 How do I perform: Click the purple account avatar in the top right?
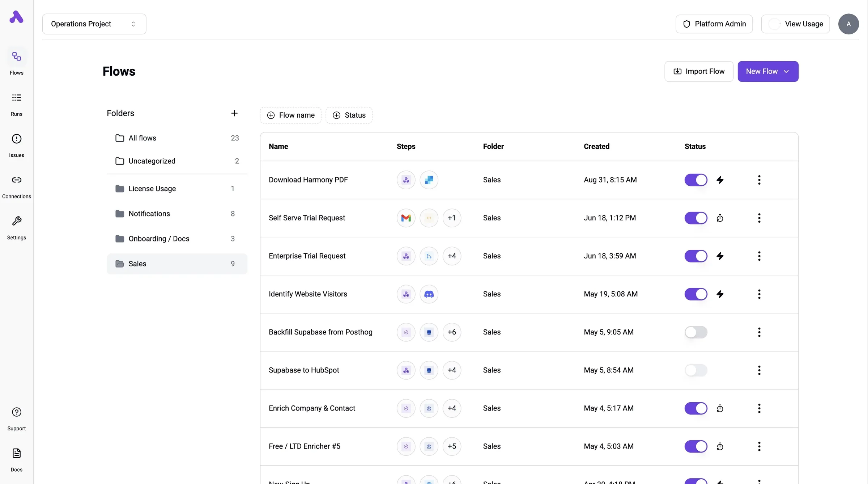tap(849, 24)
